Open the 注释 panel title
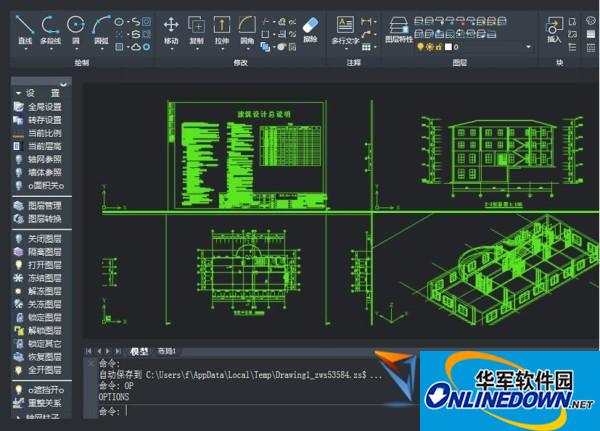The width and height of the screenshot is (600, 431). tap(354, 62)
